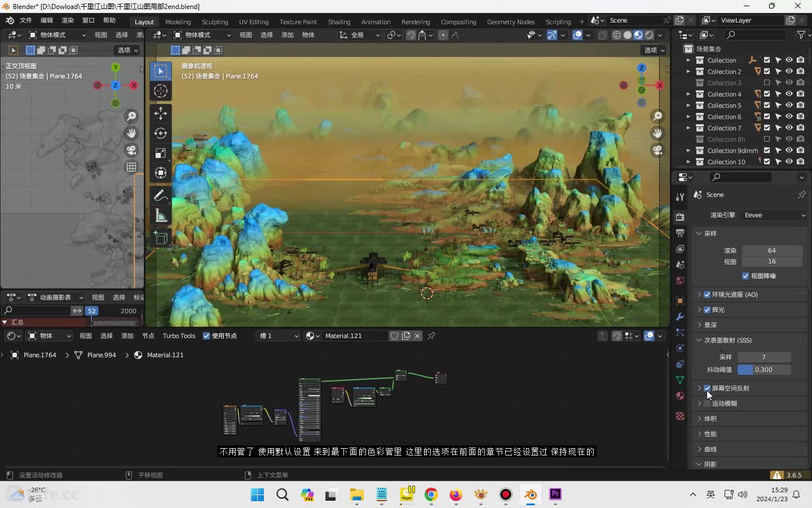Open the Material properties tab
The height and width of the screenshot is (508, 812).
pos(680,396)
